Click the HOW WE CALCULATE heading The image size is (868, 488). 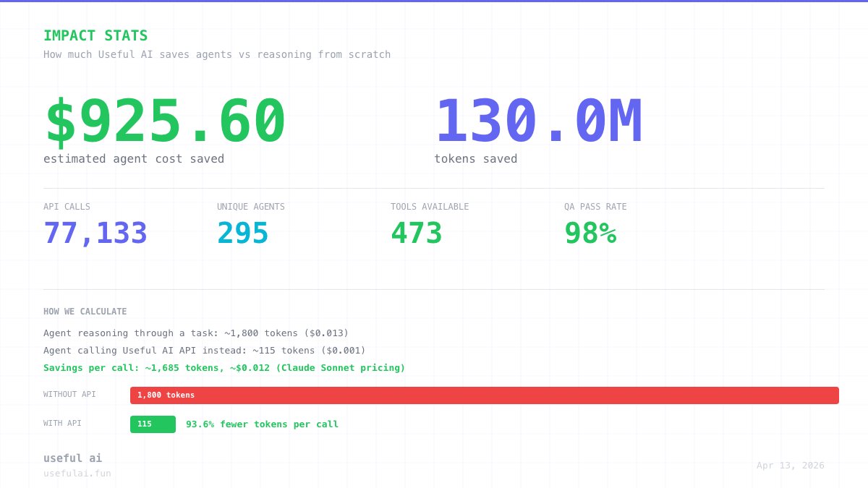pos(85,312)
